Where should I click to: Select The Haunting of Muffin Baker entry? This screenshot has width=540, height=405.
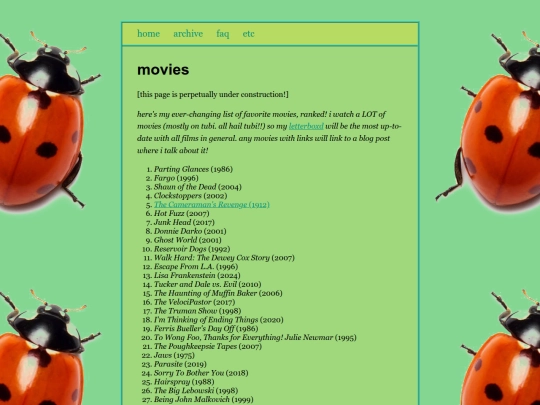pyautogui.click(x=218, y=293)
